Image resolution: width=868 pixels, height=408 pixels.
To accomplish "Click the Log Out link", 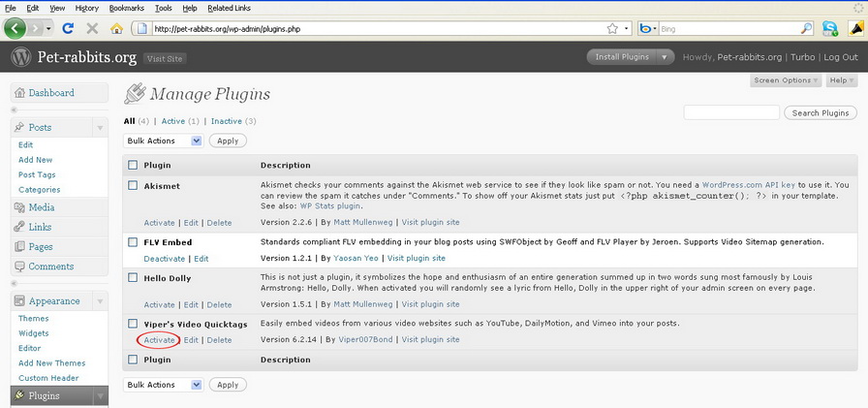I will (x=842, y=57).
